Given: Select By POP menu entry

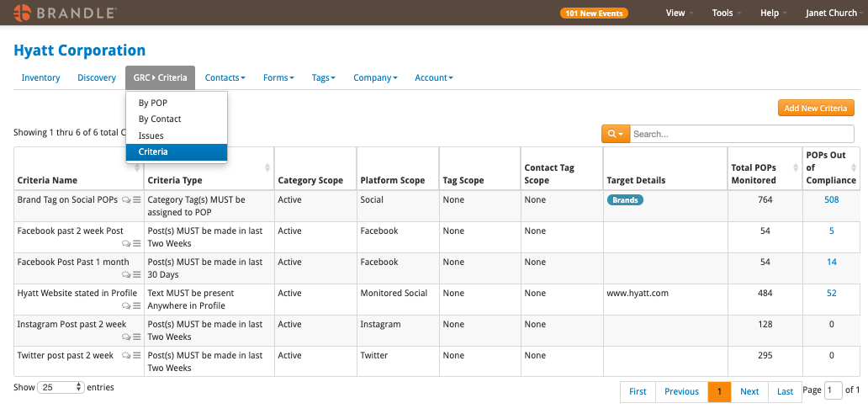Looking at the screenshot, I should pos(177,103).
